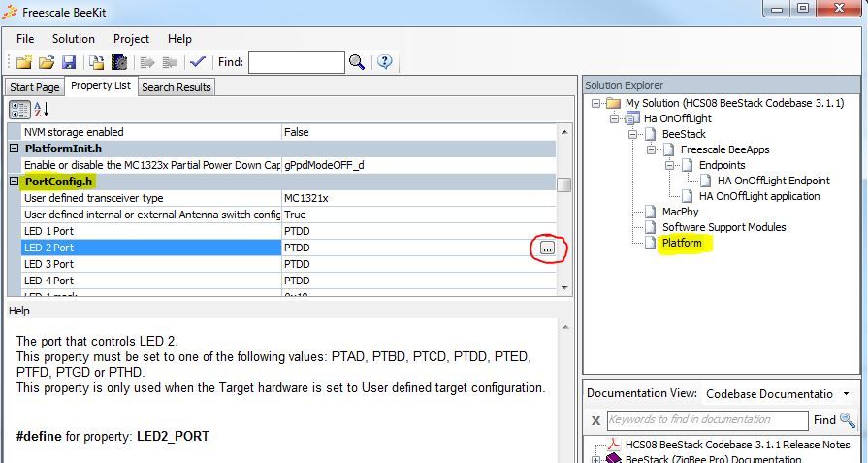Viewport: 868px width, 463px height.
Task: Click the right-arrow import toolbar icon
Action: (x=147, y=62)
